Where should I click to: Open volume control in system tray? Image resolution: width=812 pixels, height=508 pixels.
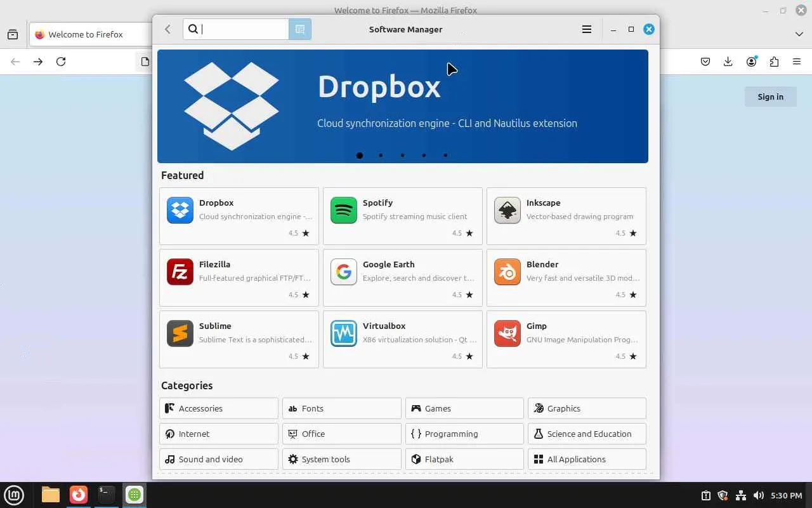[x=758, y=495]
